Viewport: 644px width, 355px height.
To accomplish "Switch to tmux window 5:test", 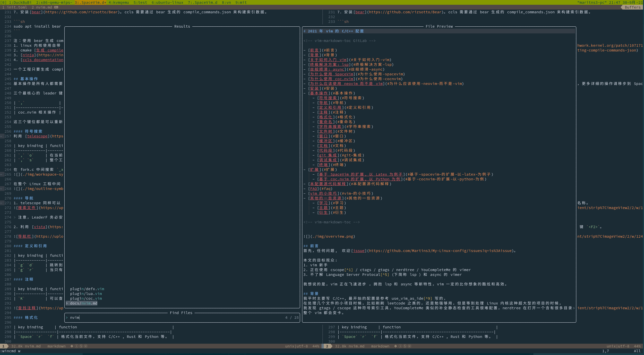I will (x=140, y=3).
